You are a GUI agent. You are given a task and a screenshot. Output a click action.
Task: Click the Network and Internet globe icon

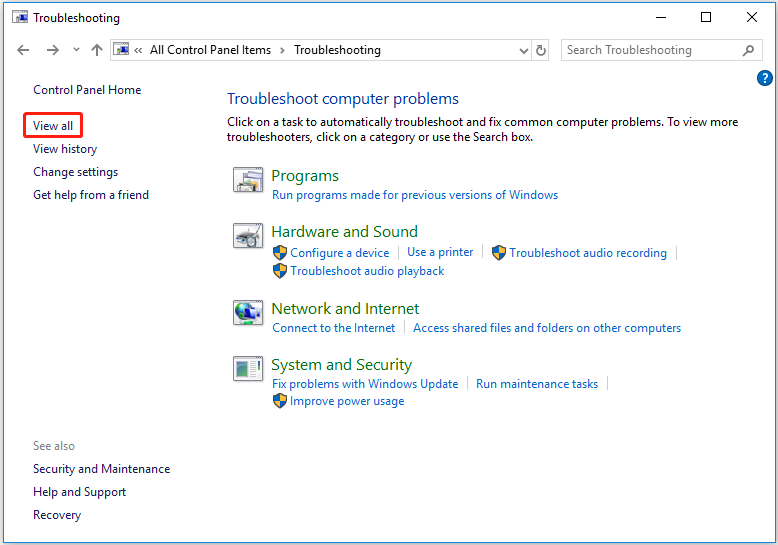(248, 312)
